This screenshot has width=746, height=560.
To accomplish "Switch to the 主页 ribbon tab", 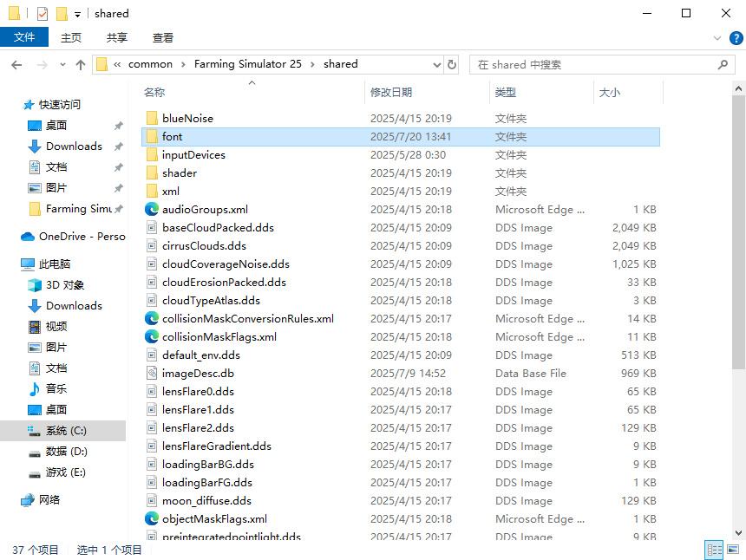I will (71, 37).
